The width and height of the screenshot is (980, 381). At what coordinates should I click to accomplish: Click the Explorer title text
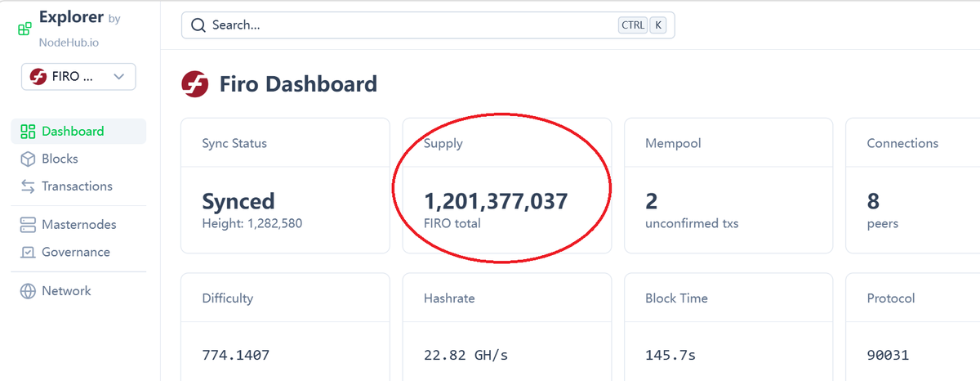coord(72,16)
